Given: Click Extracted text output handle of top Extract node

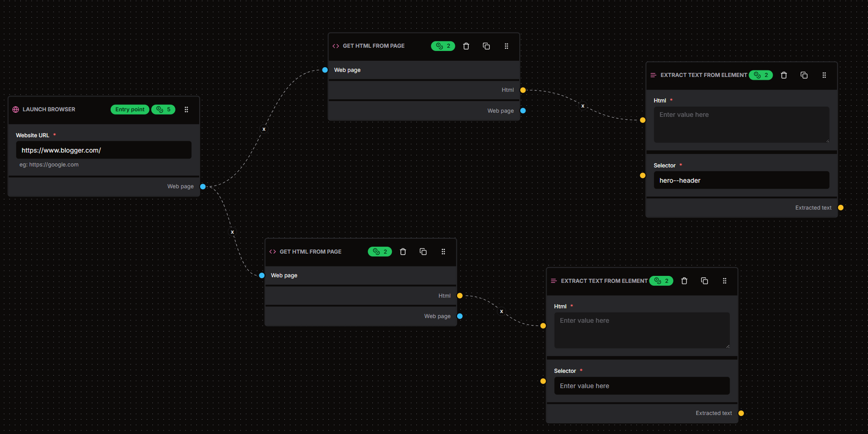Looking at the screenshot, I should tap(841, 208).
